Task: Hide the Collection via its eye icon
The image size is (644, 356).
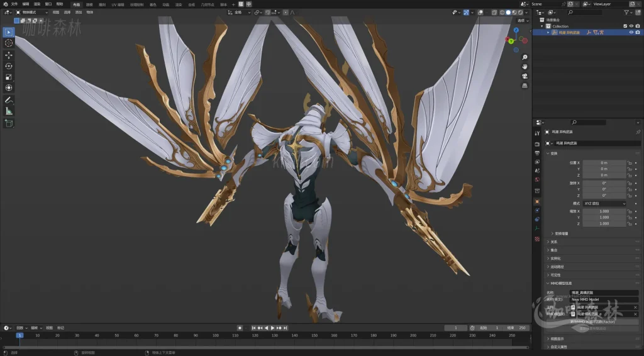Action: 631,26
